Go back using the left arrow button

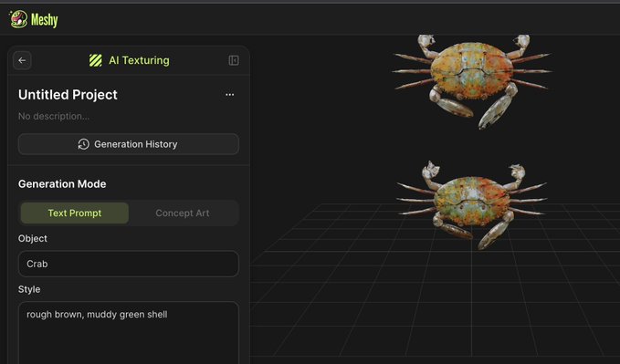(22, 60)
